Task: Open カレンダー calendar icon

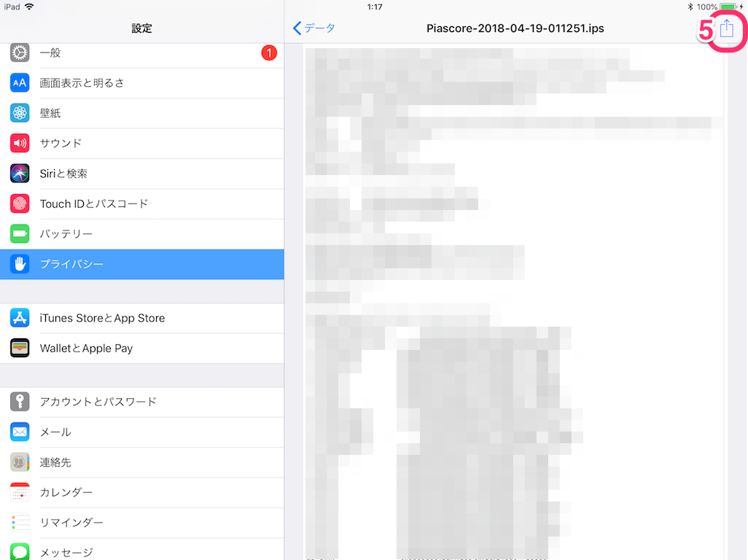Action: coord(20,492)
